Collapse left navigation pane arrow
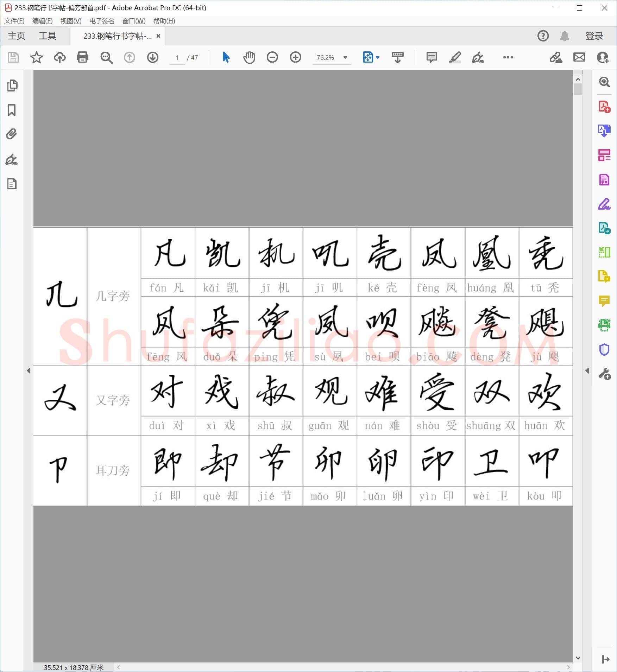 coord(29,370)
